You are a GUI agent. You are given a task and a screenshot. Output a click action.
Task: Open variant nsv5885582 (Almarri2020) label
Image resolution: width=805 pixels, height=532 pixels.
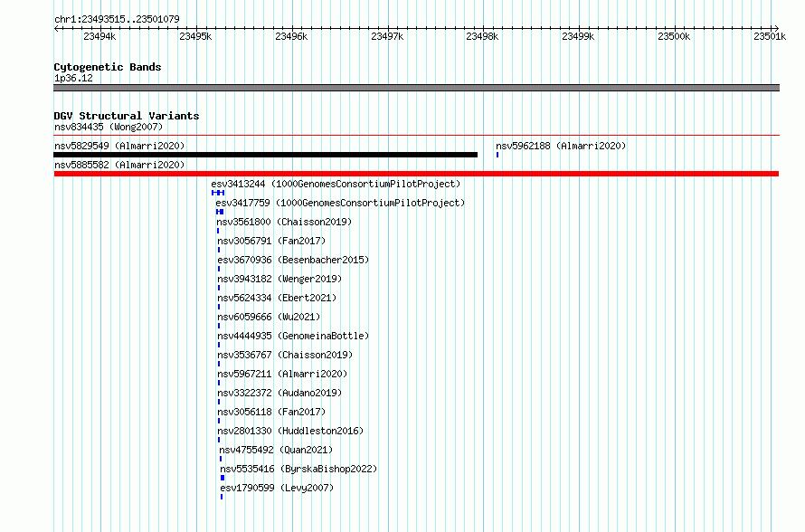119,165
